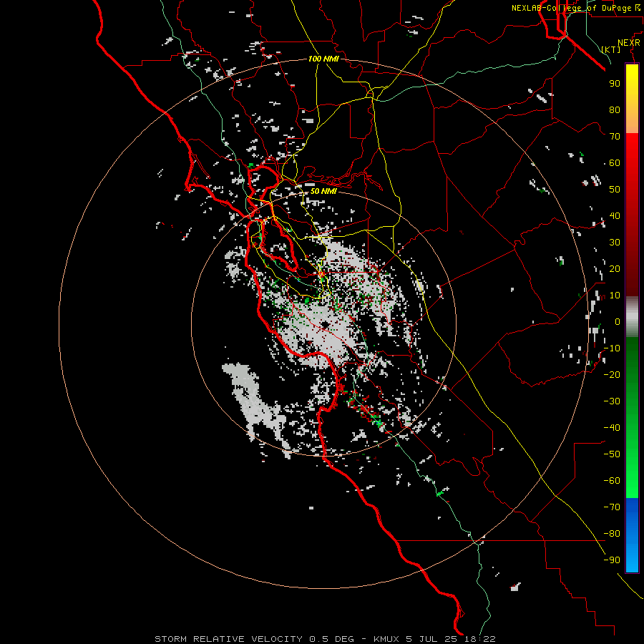Click the NEXR label above the color scale
The width and height of the screenshot is (644, 644).
pyautogui.click(x=629, y=43)
